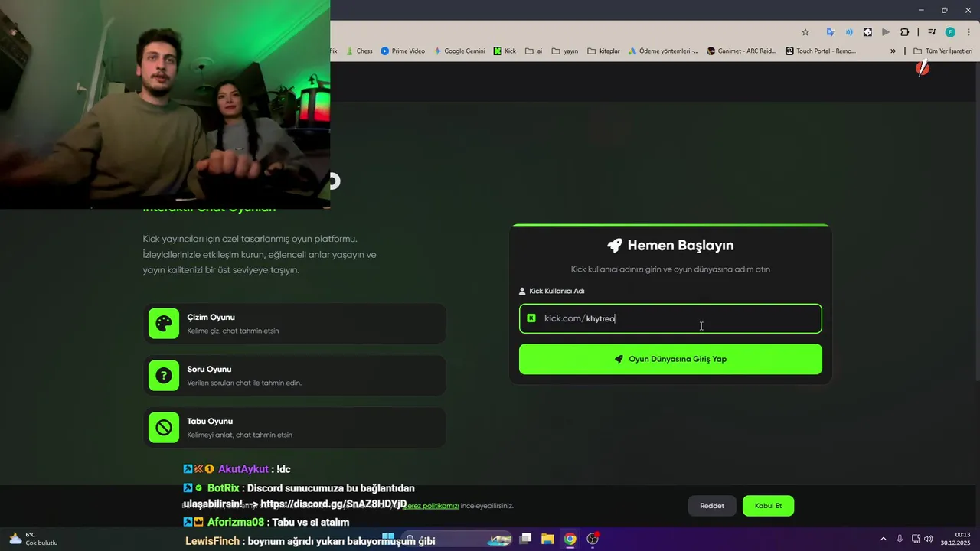This screenshot has width=980, height=551.
Task: Click the webcam overlay video
Action: point(165,104)
